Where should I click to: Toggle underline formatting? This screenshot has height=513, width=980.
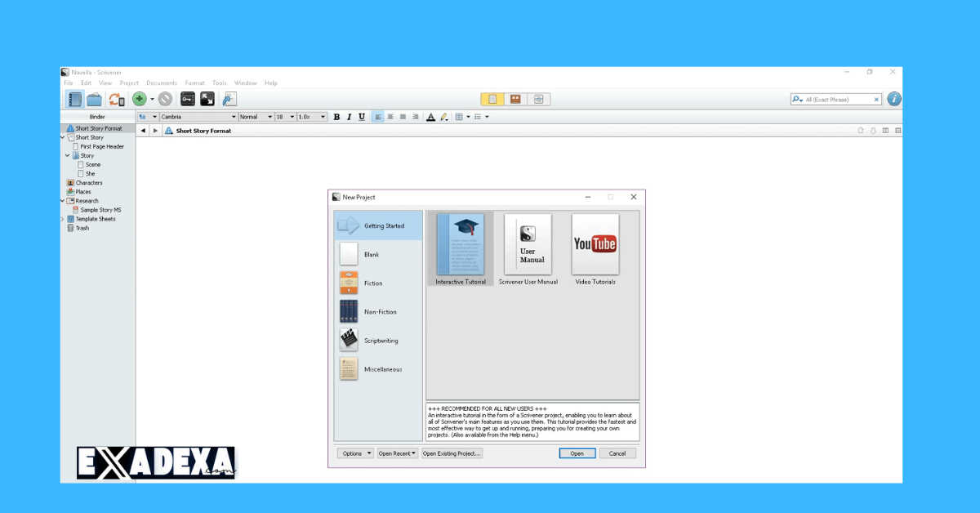(x=361, y=117)
